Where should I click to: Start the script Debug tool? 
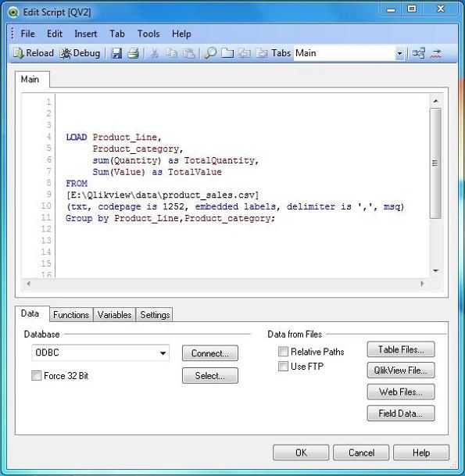point(80,53)
